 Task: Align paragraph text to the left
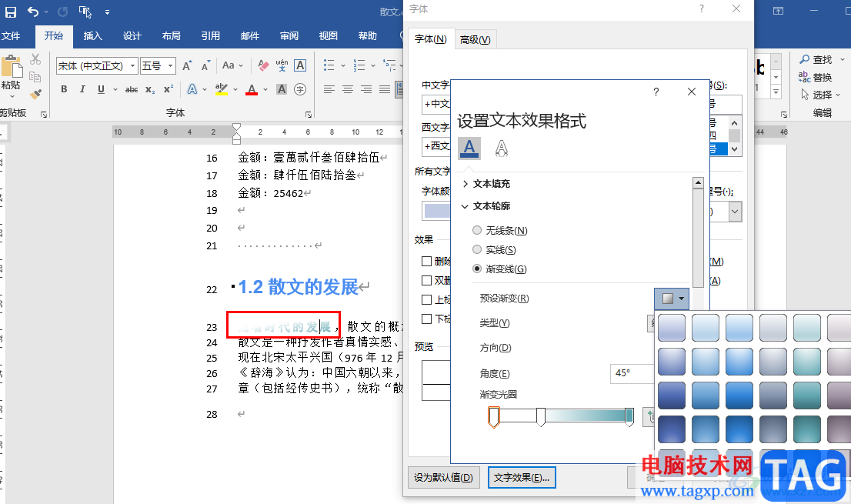click(329, 89)
